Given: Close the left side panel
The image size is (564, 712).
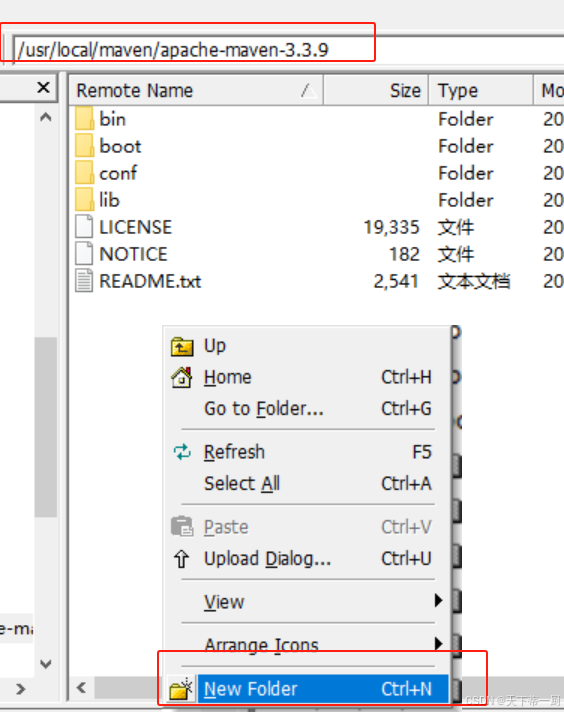Looking at the screenshot, I should (x=43, y=87).
